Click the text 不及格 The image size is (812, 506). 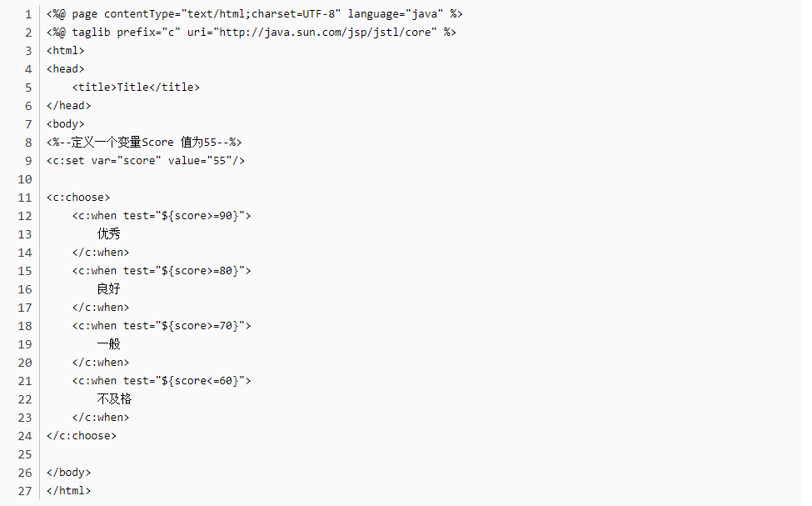coord(114,399)
